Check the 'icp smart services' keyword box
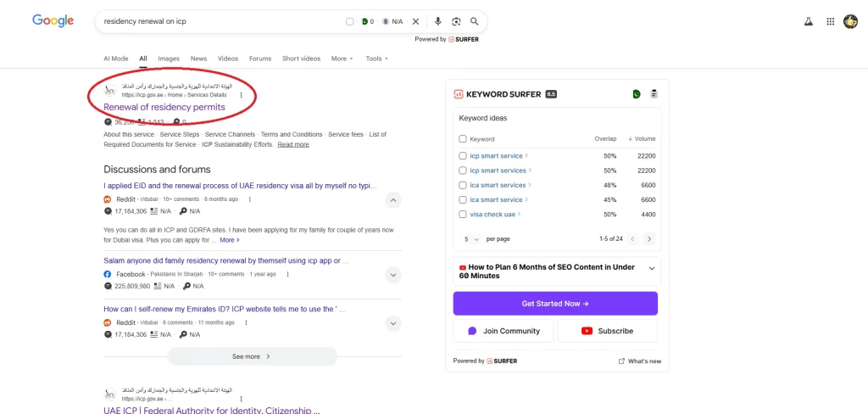 463,171
